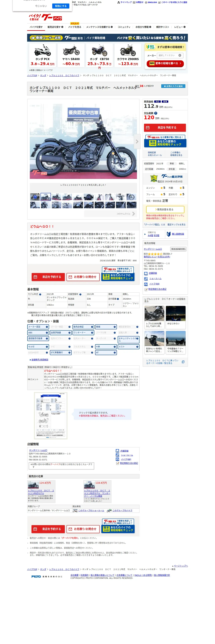The height and width of the screenshot is (644, 215).
Task: Click 販売店詳細を見る button
Action: (178, 249)
